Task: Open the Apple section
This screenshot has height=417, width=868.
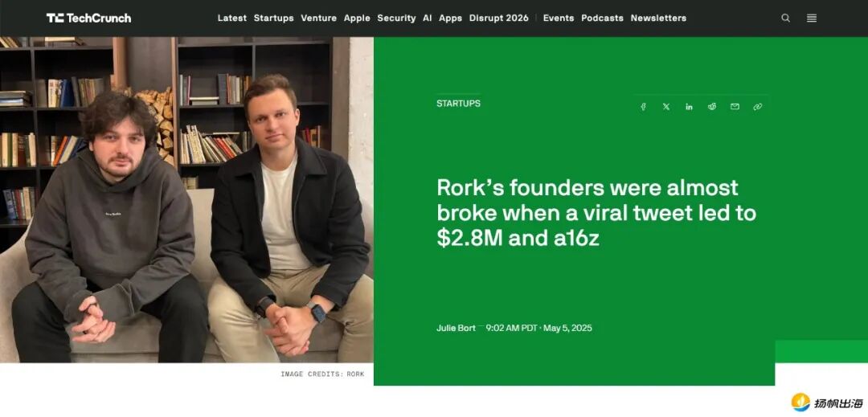Action: [357, 18]
